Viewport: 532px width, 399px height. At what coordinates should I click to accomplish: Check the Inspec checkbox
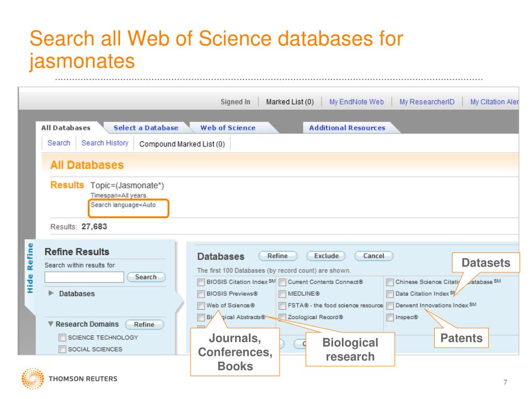click(x=390, y=317)
